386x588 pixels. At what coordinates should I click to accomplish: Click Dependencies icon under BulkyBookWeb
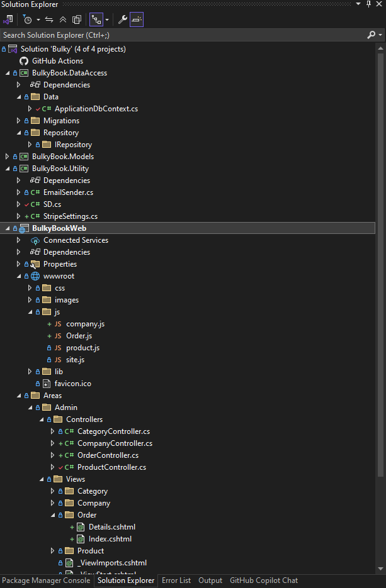click(x=35, y=252)
